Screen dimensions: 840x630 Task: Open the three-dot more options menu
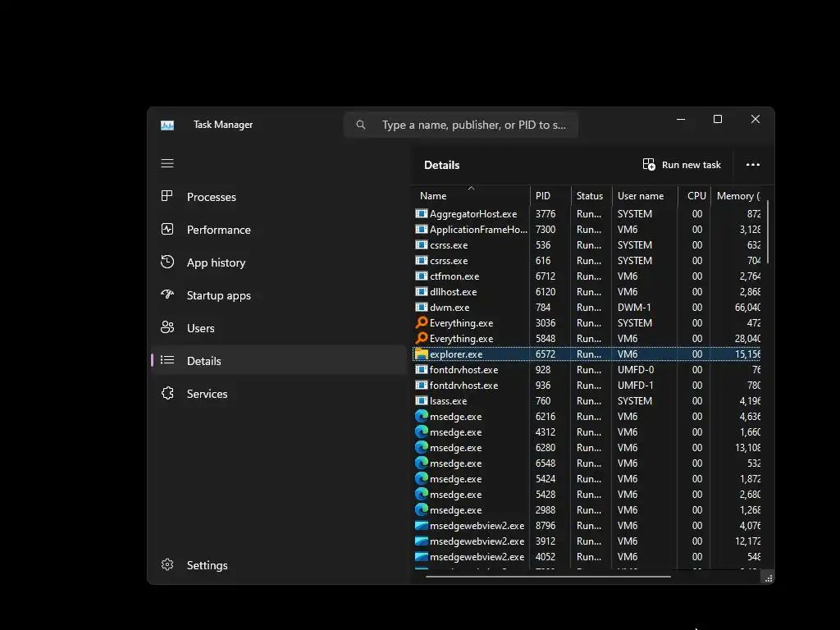coord(753,164)
